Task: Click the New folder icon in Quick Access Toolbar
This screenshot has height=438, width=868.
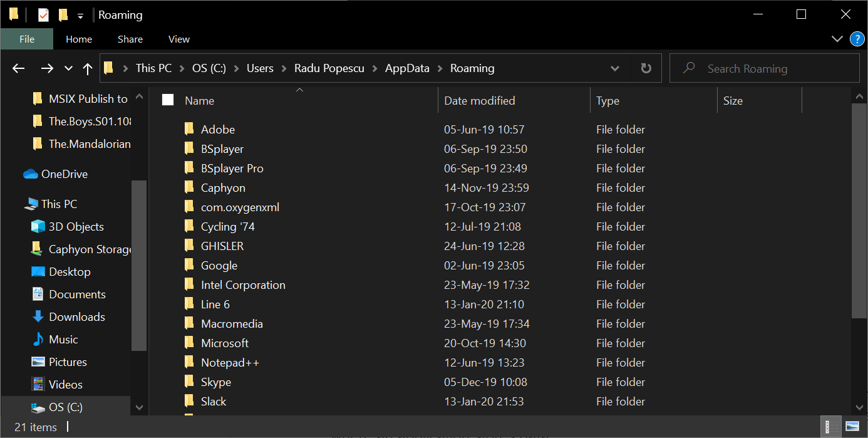Action: [x=63, y=14]
